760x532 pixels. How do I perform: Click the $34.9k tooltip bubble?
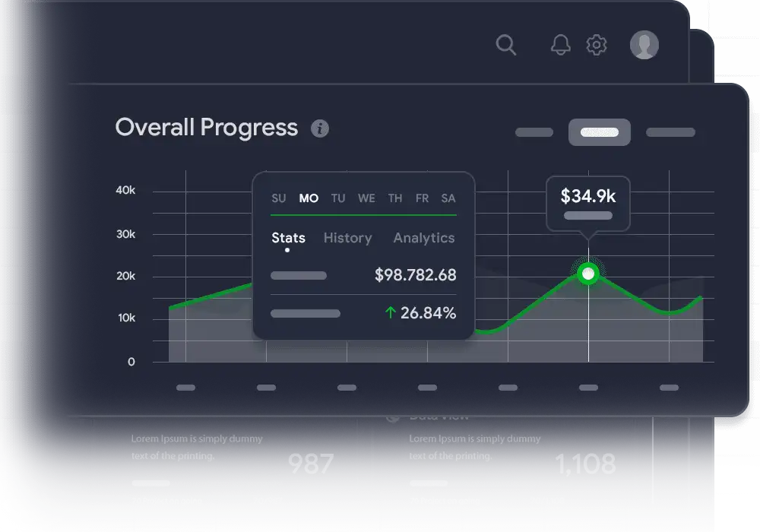click(587, 202)
